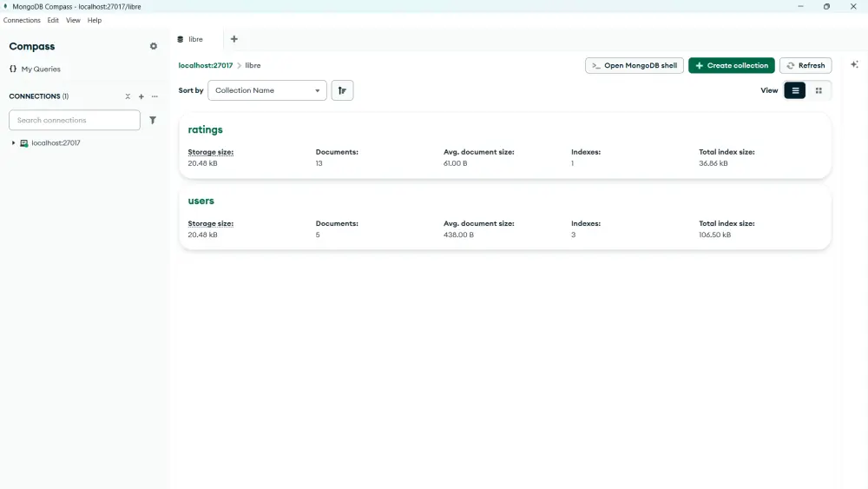Click the database icon on libre tab
The height and width of the screenshot is (489, 868).
pyautogui.click(x=181, y=39)
